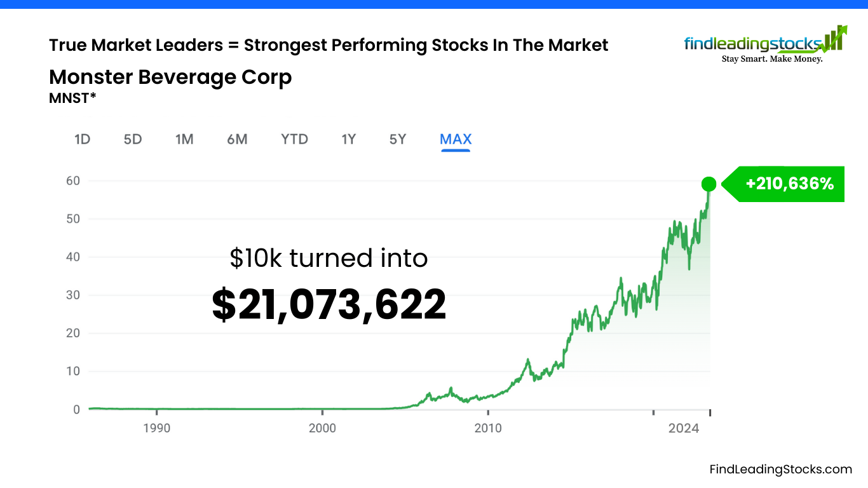Click the $21,073,622 amount text
The width and height of the screenshot is (868, 488).
[x=329, y=304]
